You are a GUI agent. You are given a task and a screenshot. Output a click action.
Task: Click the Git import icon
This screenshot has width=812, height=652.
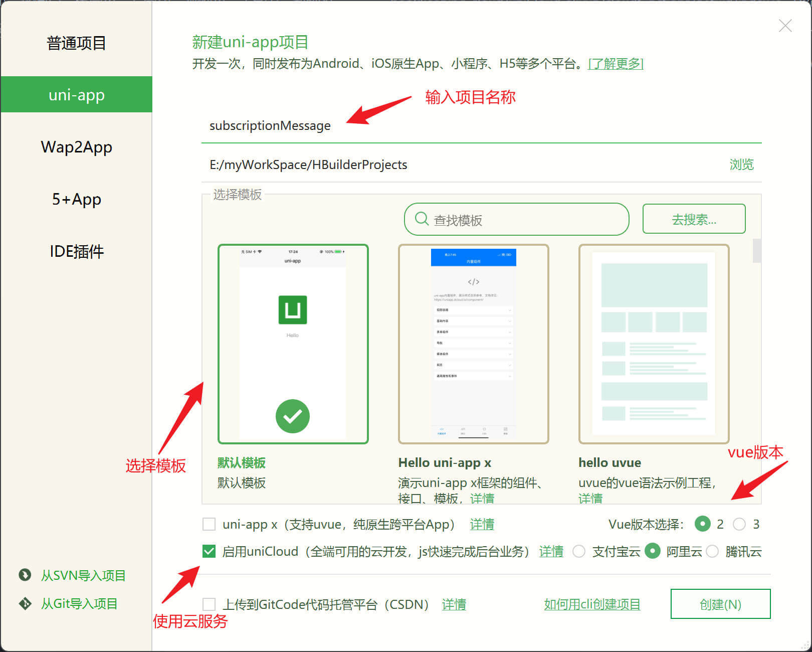(x=25, y=603)
